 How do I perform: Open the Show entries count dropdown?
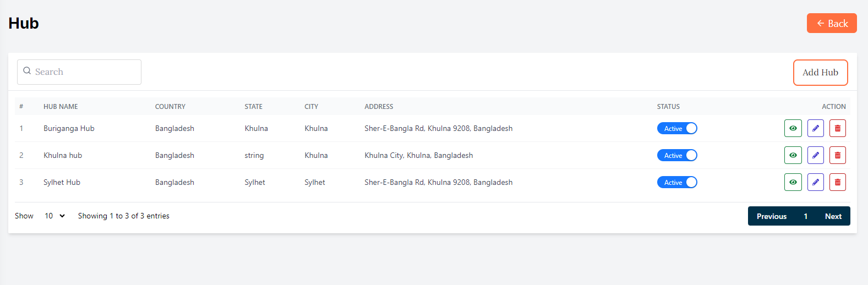tap(54, 216)
